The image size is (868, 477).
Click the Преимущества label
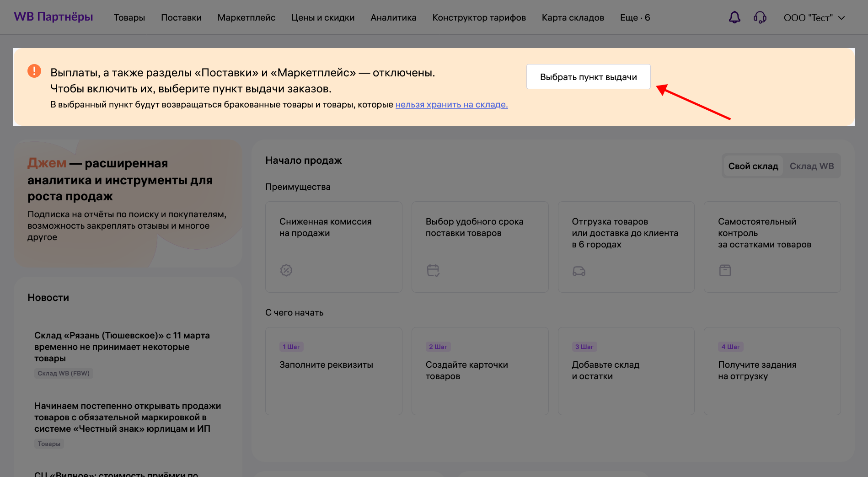[x=298, y=187]
